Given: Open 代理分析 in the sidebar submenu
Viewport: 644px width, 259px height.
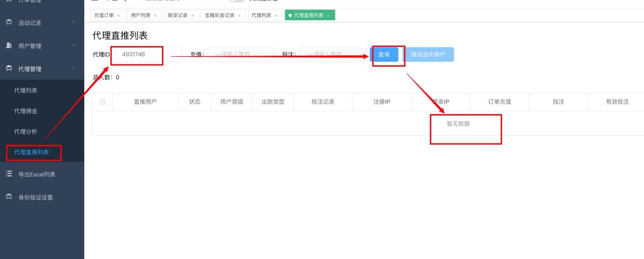Looking at the screenshot, I should coord(26,132).
